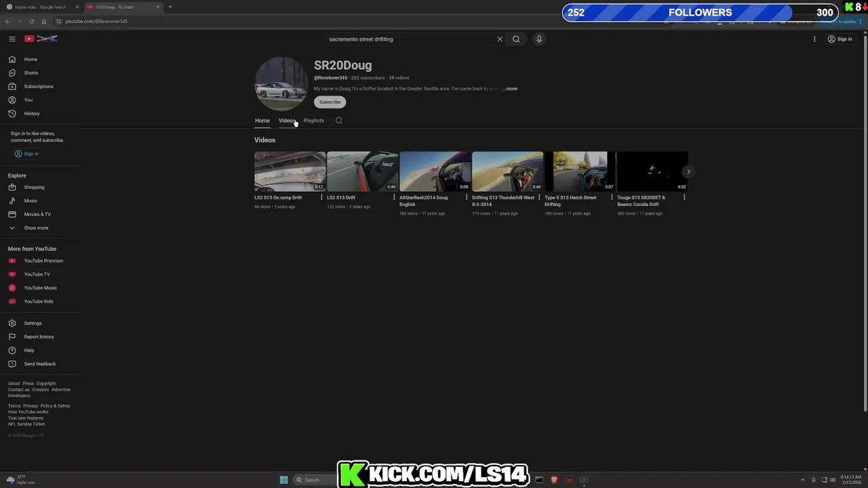
Task: Click the YouTube search input field
Action: click(x=410, y=39)
